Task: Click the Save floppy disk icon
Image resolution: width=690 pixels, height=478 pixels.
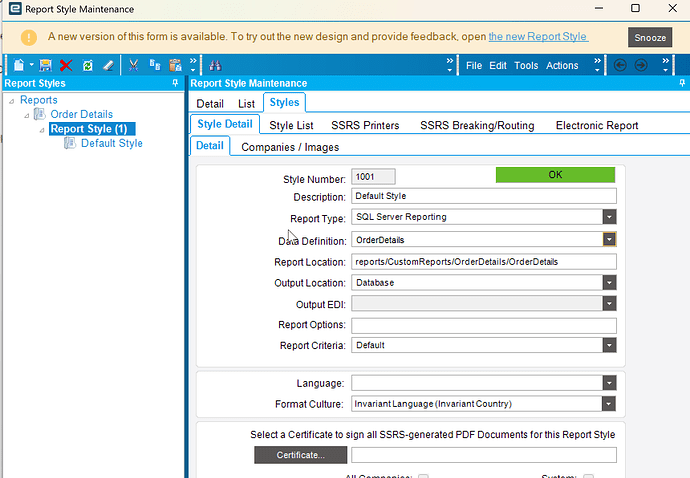Action: [x=45, y=65]
